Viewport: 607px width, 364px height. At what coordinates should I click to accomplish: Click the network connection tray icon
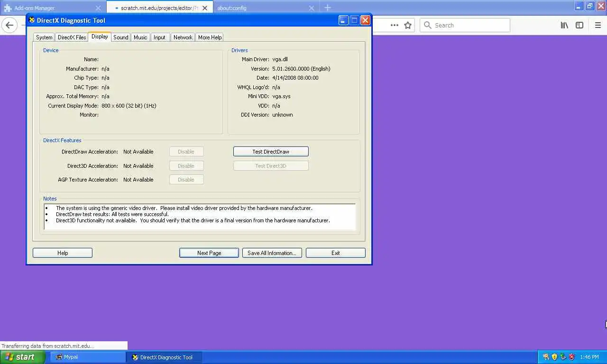563,357
